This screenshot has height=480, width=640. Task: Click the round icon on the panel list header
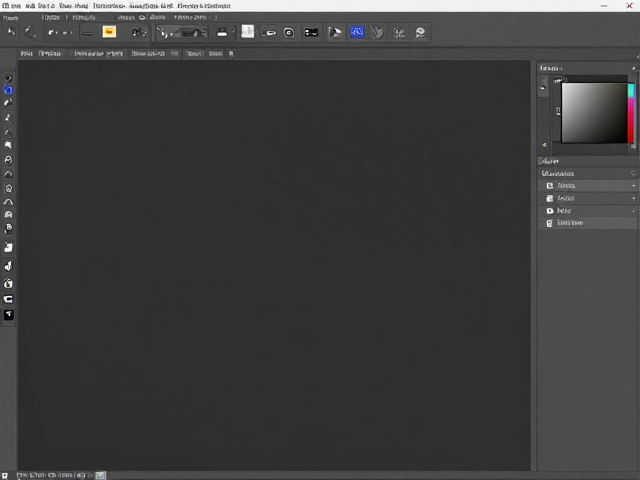click(x=633, y=173)
